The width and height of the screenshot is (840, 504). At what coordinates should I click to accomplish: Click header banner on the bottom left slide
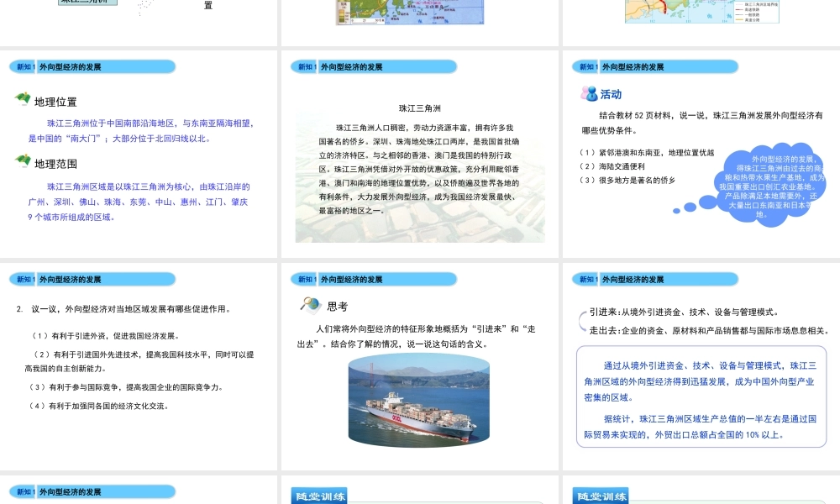tap(92, 491)
